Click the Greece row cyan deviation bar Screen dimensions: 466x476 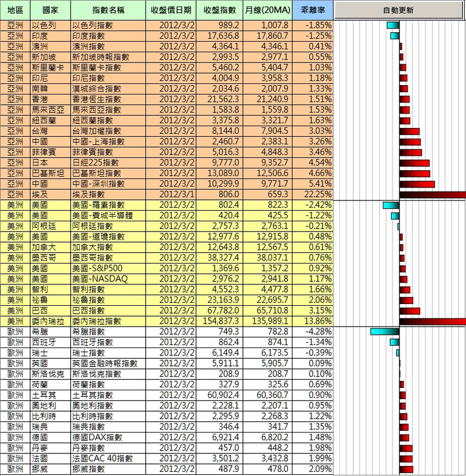[x=385, y=332]
